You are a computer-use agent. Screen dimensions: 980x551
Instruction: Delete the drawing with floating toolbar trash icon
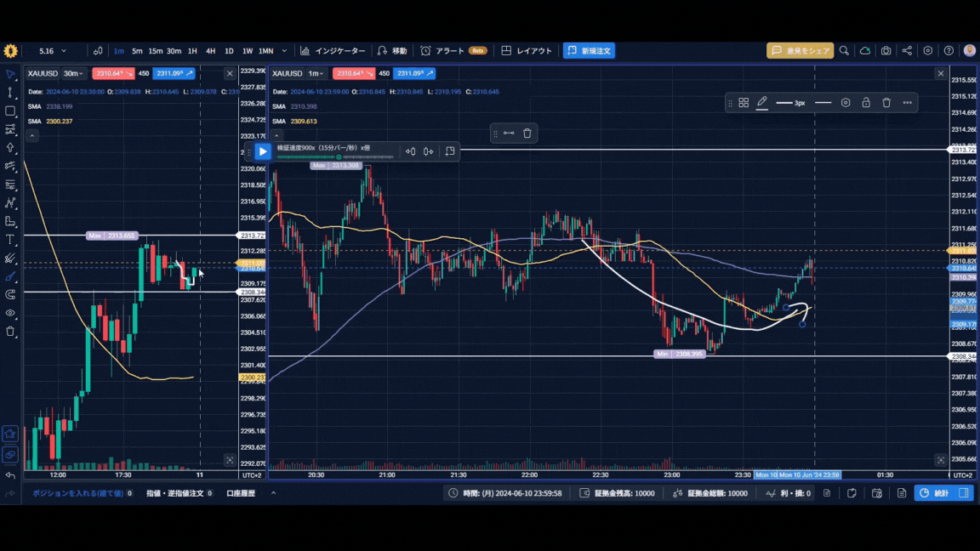[886, 102]
